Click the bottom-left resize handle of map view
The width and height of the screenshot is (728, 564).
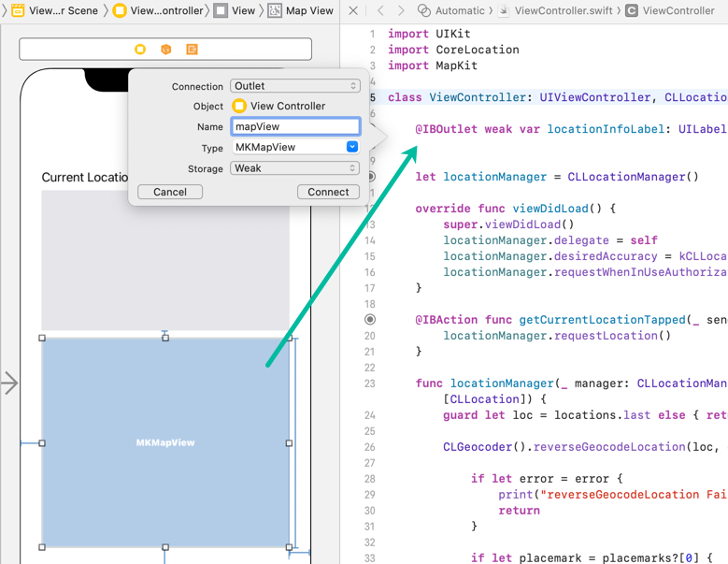tap(42, 547)
